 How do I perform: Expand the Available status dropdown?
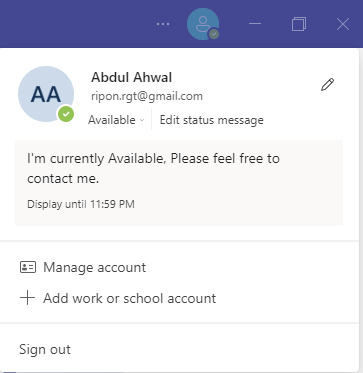click(116, 120)
